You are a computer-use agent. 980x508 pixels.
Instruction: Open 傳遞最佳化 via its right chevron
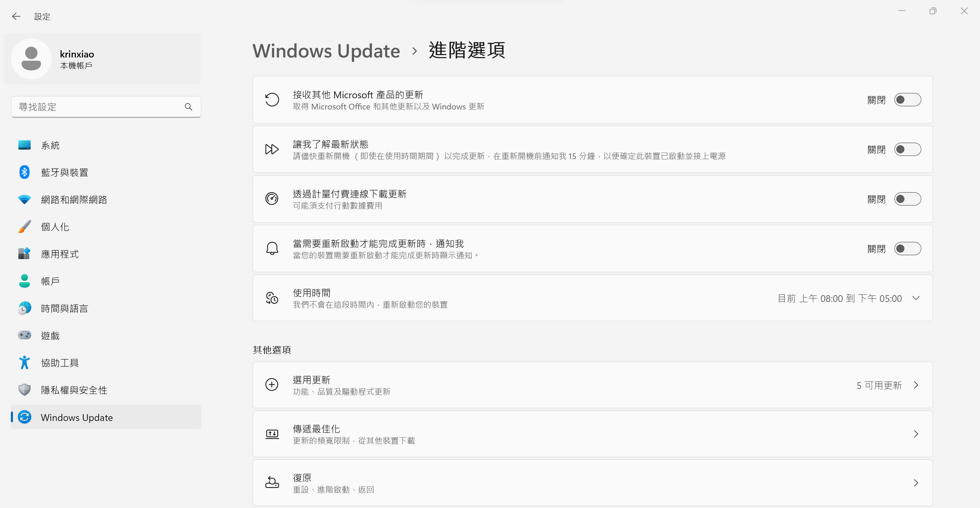[x=916, y=434]
